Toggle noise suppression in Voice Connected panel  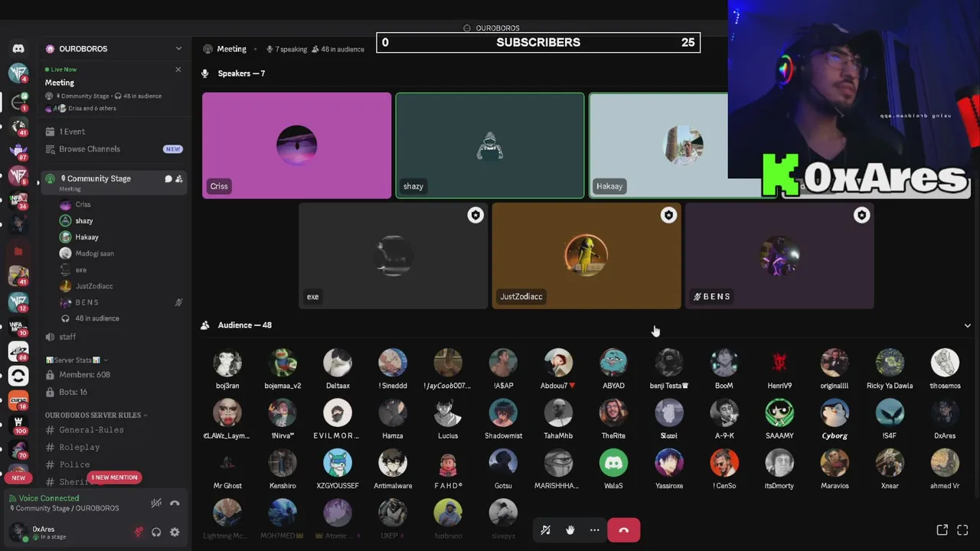tap(156, 503)
